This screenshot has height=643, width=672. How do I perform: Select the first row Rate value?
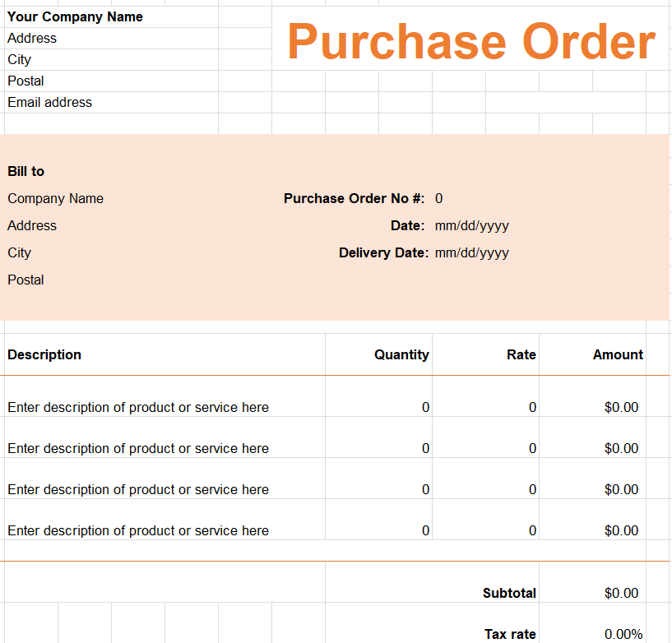point(533,407)
